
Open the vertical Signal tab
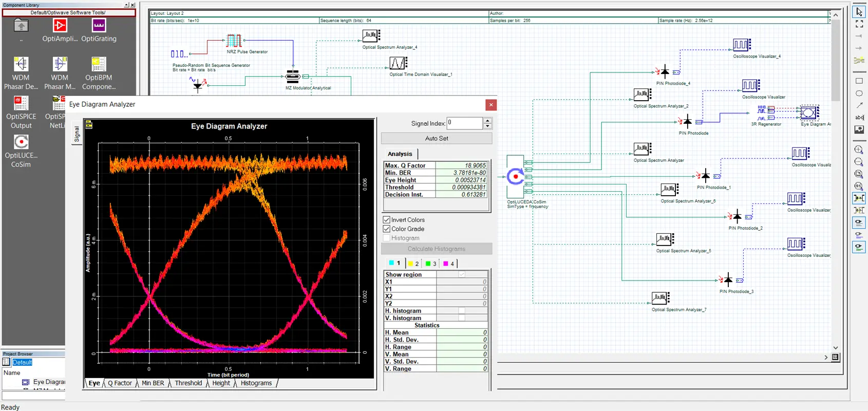[x=77, y=134]
